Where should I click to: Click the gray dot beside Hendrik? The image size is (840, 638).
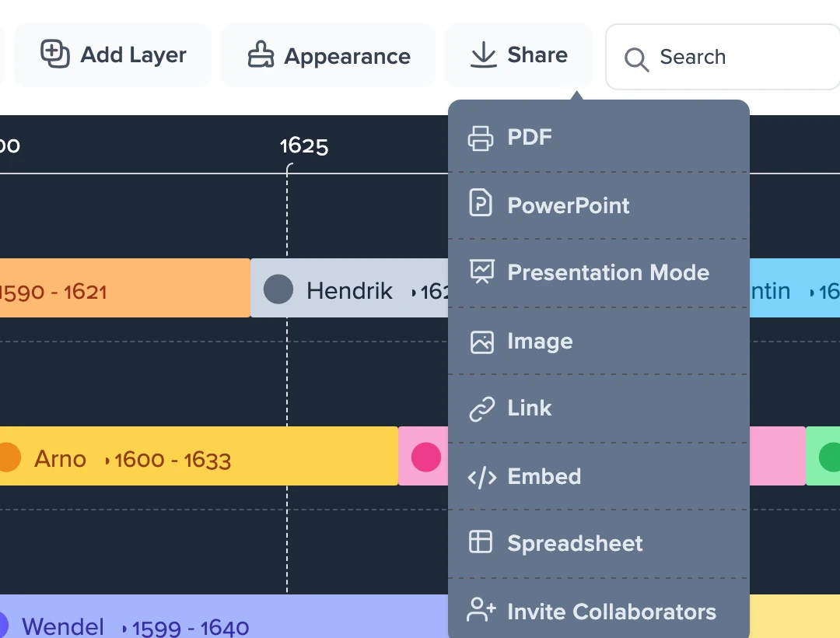point(278,289)
